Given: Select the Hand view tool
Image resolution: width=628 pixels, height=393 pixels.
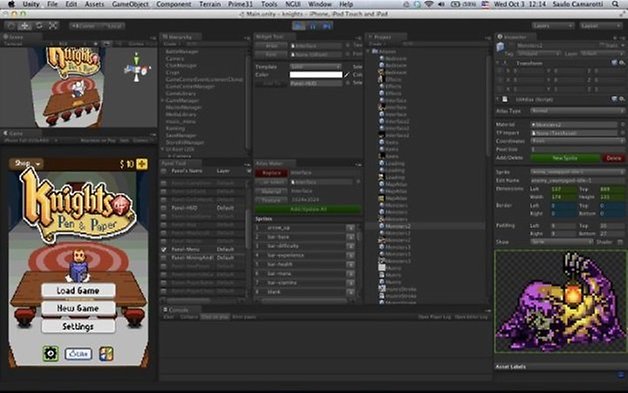Looking at the screenshot, I should pos(11,26).
